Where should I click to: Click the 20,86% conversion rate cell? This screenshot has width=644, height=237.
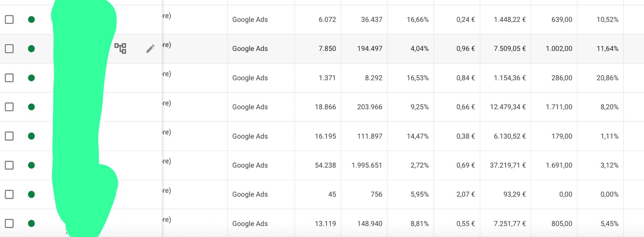pyautogui.click(x=607, y=78)
